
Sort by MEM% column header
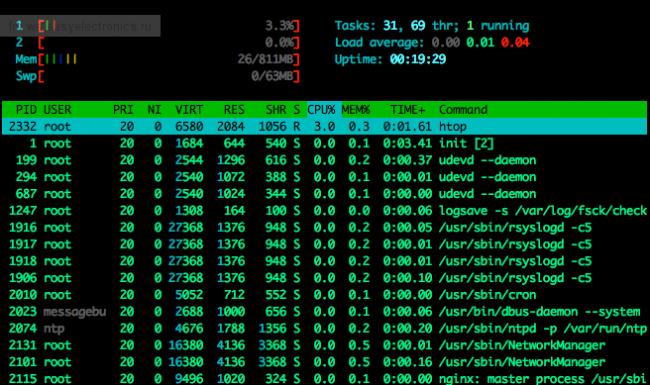pyautogui.click(x=356, y=110)
